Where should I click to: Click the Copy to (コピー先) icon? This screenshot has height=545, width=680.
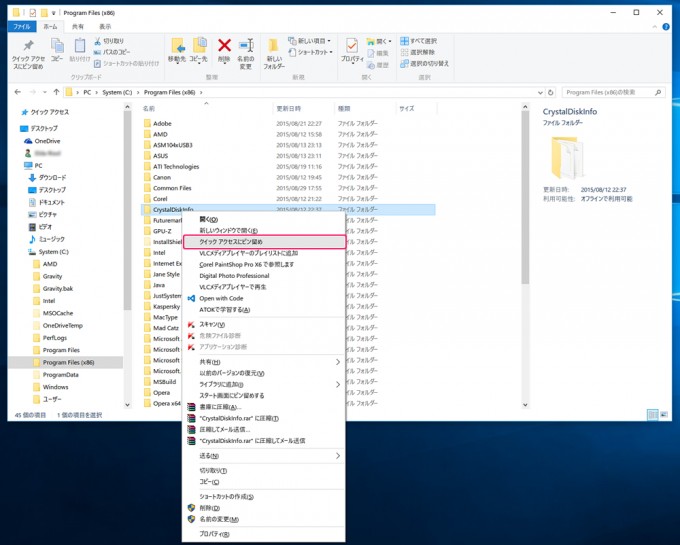click(199, 46)
